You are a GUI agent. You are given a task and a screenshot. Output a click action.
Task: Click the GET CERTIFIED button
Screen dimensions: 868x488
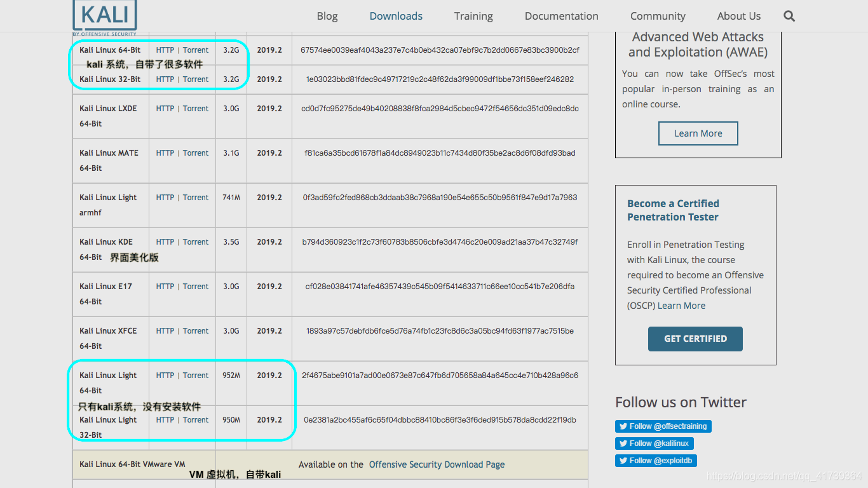point(695,339)
